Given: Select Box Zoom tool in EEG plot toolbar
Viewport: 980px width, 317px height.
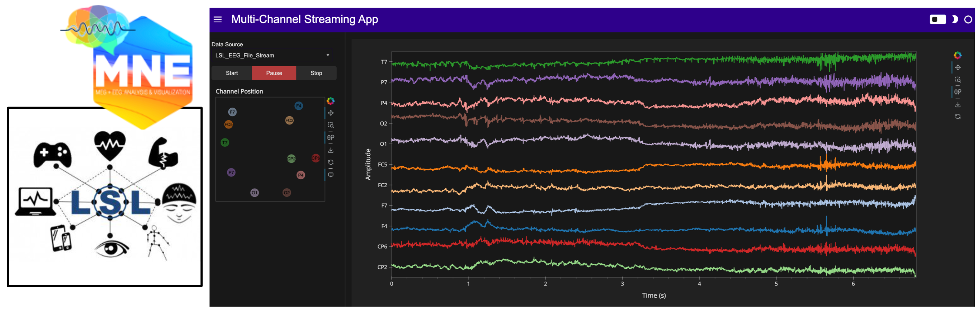Looking at the screenshot, I should pyautogui.click(x=957, y=80).
